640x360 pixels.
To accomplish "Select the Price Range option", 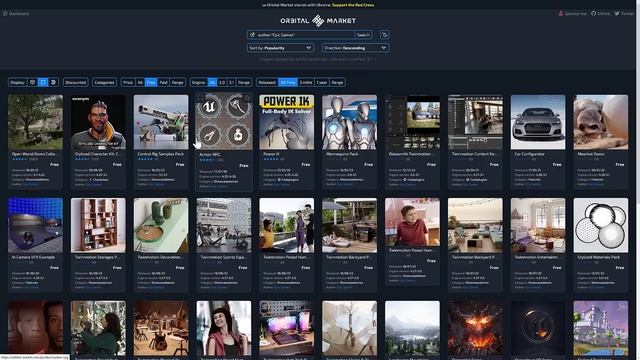I will [x=178, y=82].
